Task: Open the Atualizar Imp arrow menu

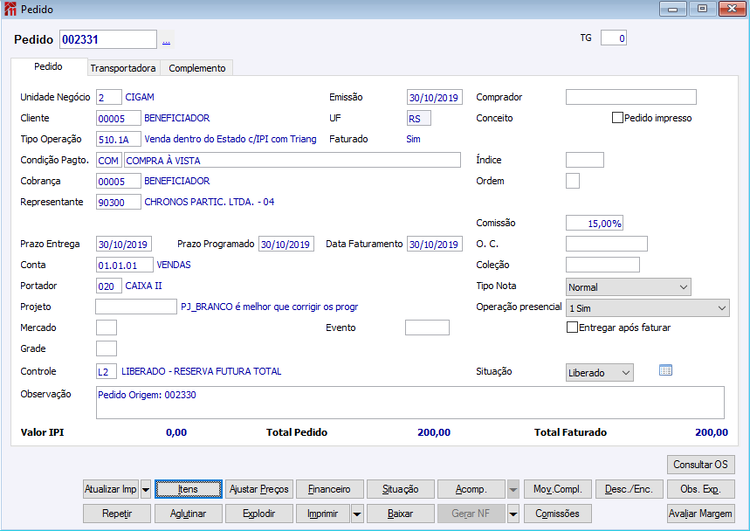Action: [x=146, y=489]
